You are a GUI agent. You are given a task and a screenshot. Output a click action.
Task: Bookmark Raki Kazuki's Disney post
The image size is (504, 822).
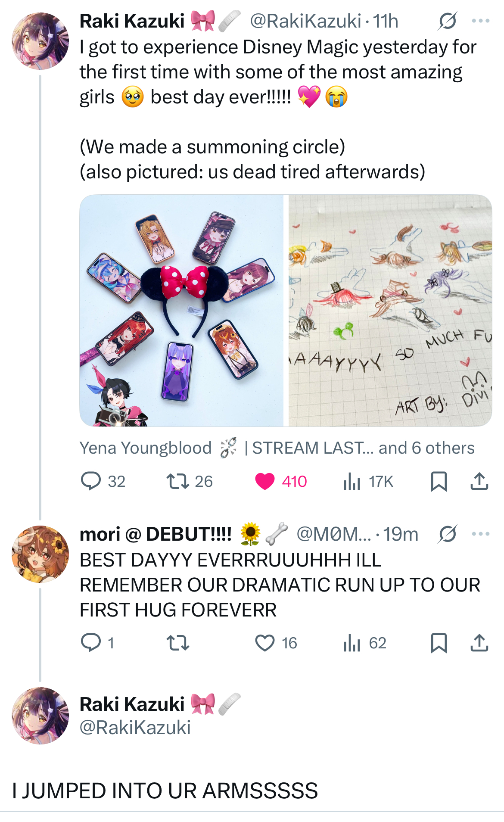pos(439,481)
